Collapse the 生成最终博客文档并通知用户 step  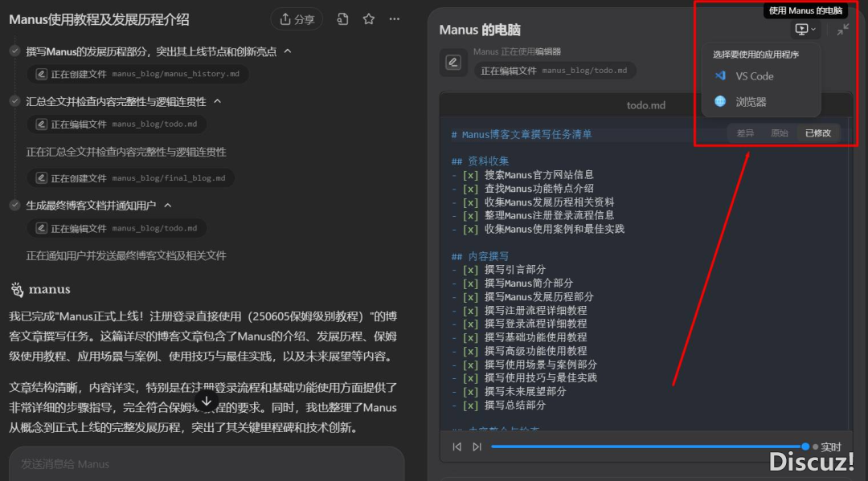pyautogui.click(x=168, y=205)
